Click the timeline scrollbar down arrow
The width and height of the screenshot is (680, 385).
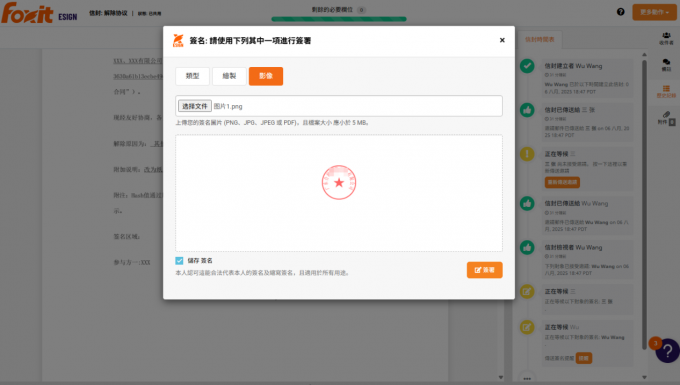coord(644,377)
